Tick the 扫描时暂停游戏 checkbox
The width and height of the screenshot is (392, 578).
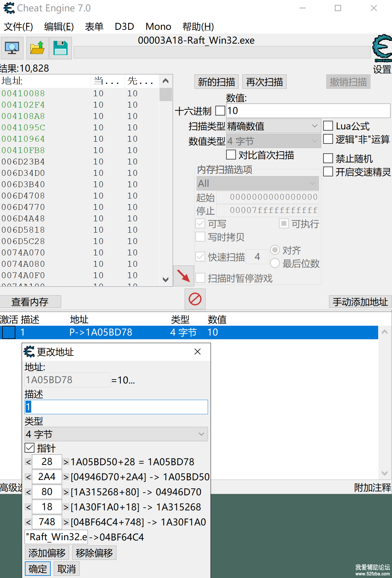coord(200,278)
